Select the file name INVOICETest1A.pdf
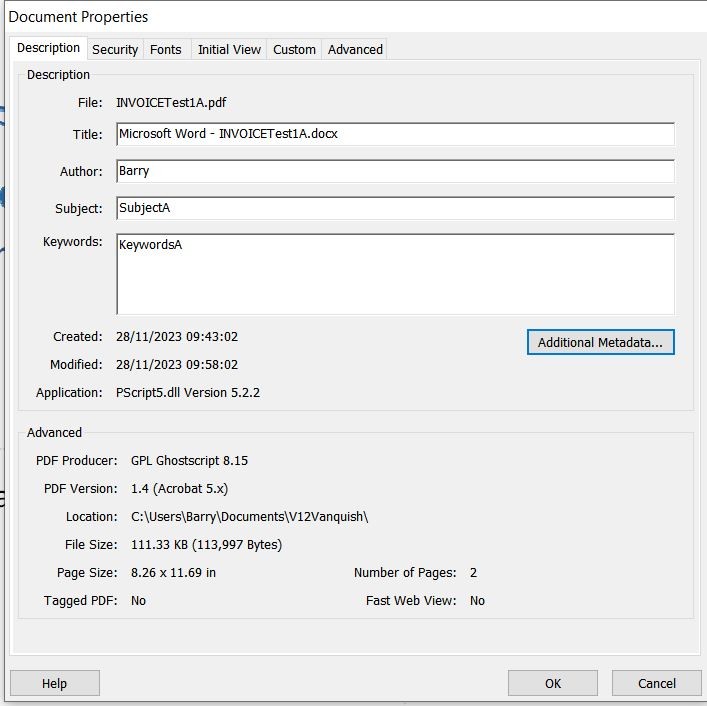Screen dimensions: 707x706 171,103
